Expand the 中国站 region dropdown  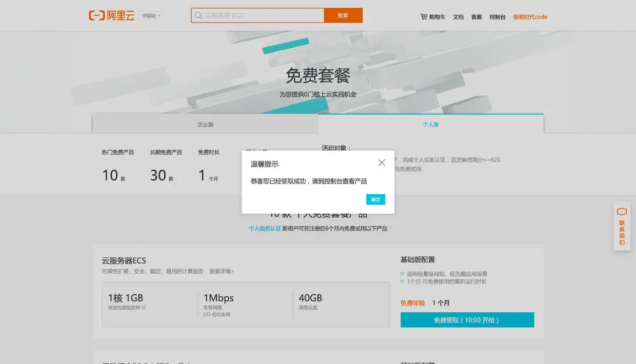[x=151, y=16]
